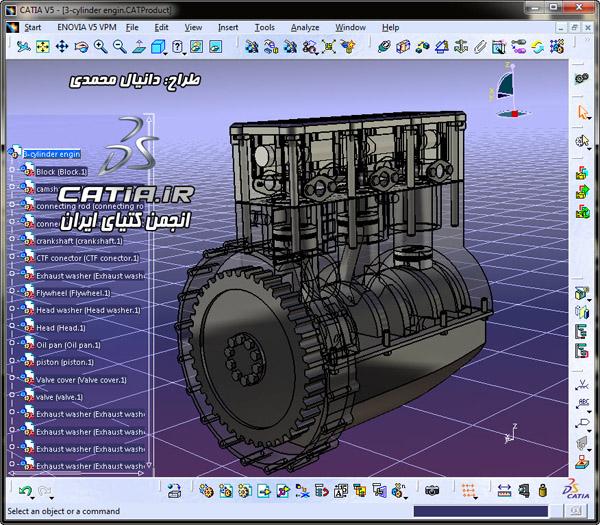Select the Rotate view tool

pos(81,47)
